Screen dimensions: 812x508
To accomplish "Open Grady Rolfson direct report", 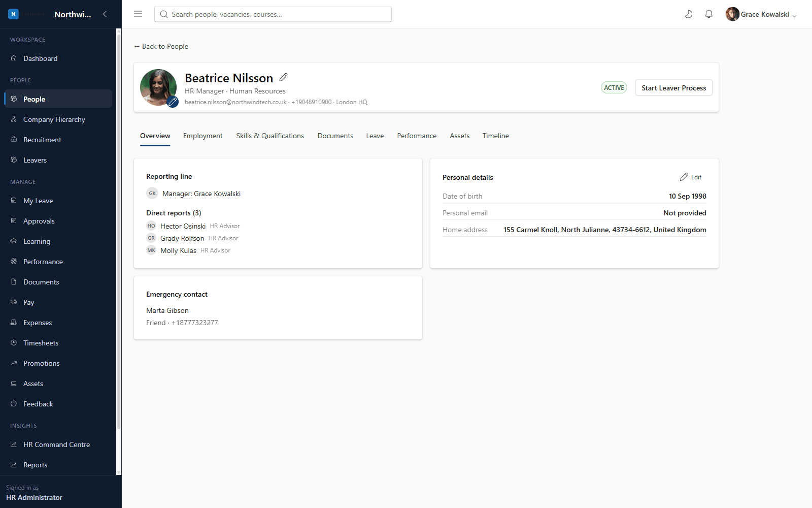I will coord(182,238).
